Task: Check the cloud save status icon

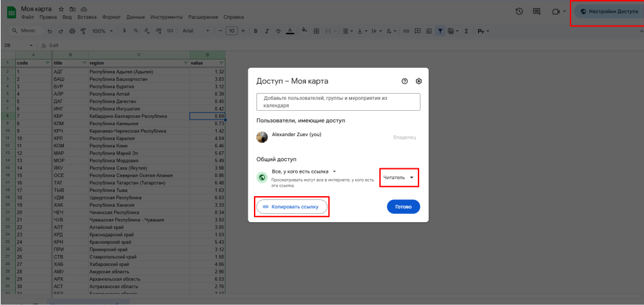Action: coord(84,9)
